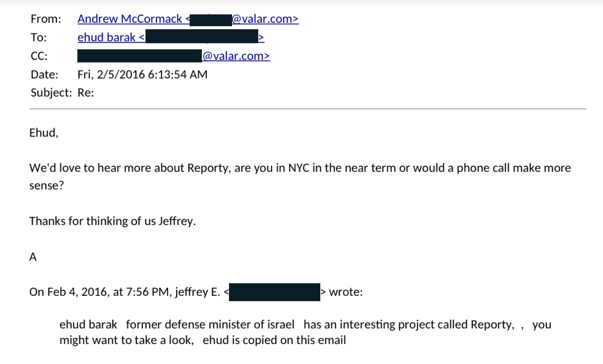
Task: Click the Subject: header label
Action: [51, 93]
